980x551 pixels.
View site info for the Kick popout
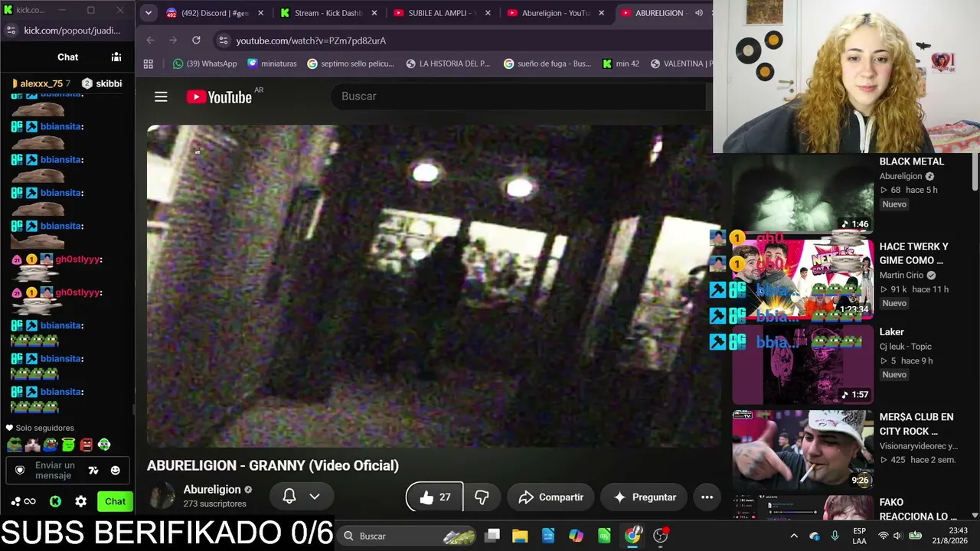point(11,30)
